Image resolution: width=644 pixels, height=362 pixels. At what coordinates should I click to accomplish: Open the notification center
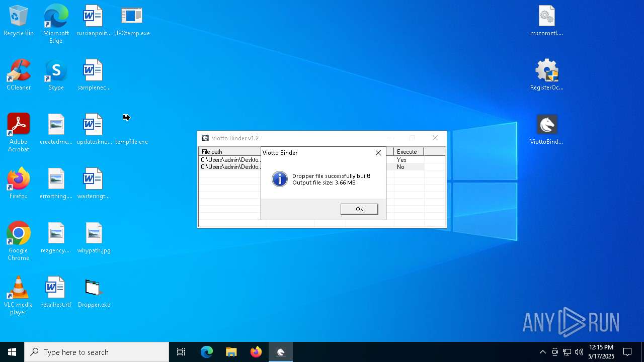coord(627,352)
